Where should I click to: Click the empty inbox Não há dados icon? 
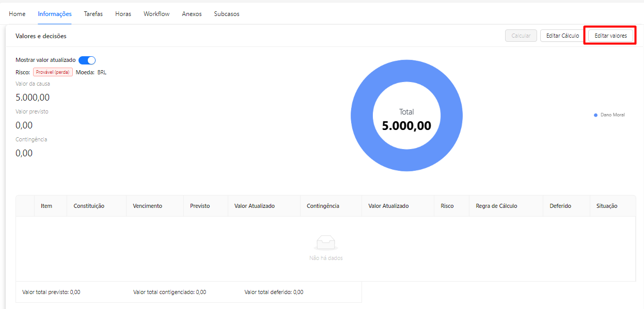point(326,242)
